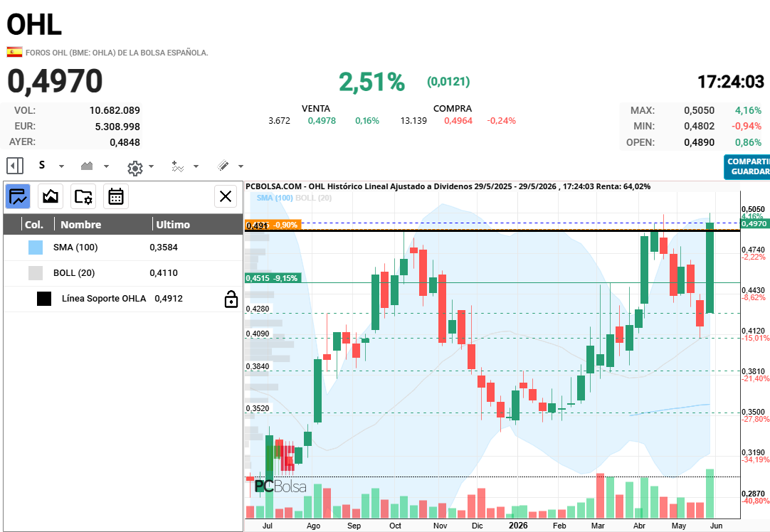
Task: Click the OPEN value 0,4890
Action: tap(700, 142)
